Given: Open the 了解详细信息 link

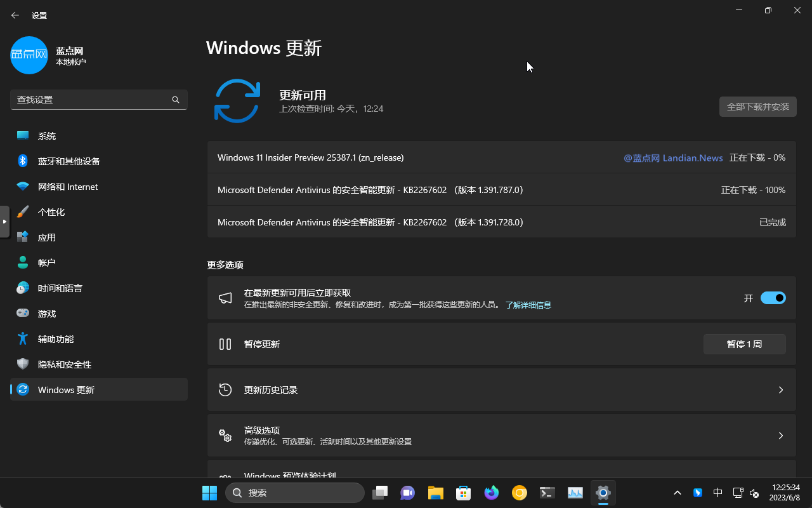Looking at the screenshot, I should (528, 305).
